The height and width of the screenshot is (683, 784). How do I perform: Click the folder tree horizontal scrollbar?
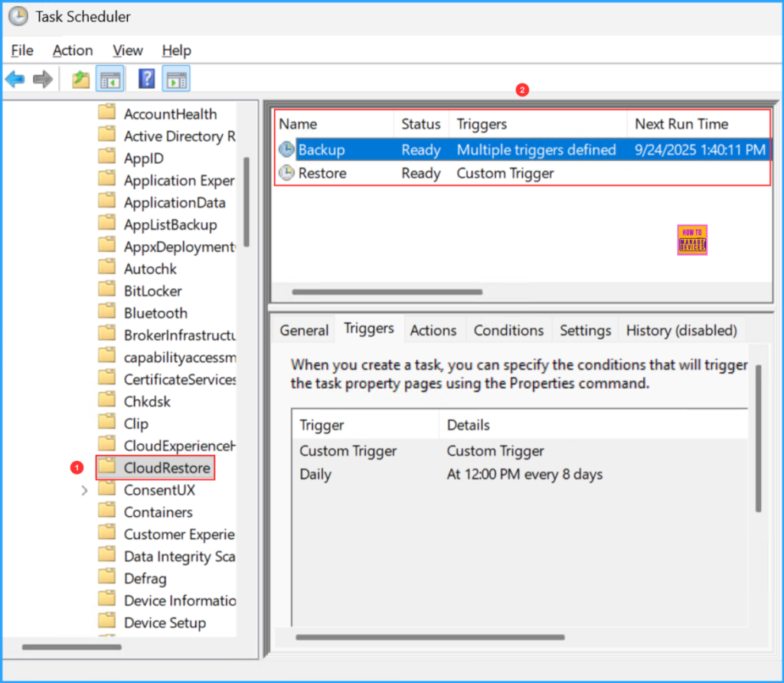(x=71, y=647)
